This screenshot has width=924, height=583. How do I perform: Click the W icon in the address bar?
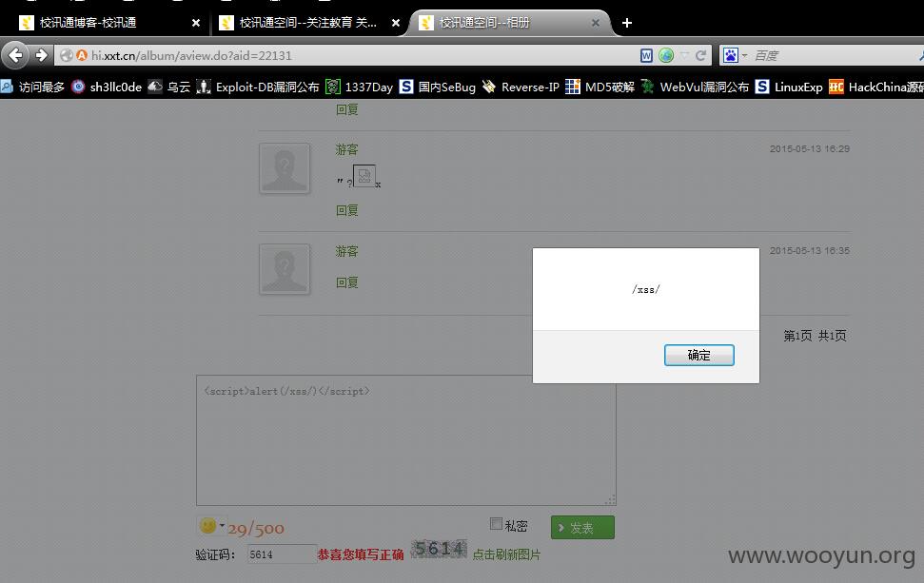[646, 55]
